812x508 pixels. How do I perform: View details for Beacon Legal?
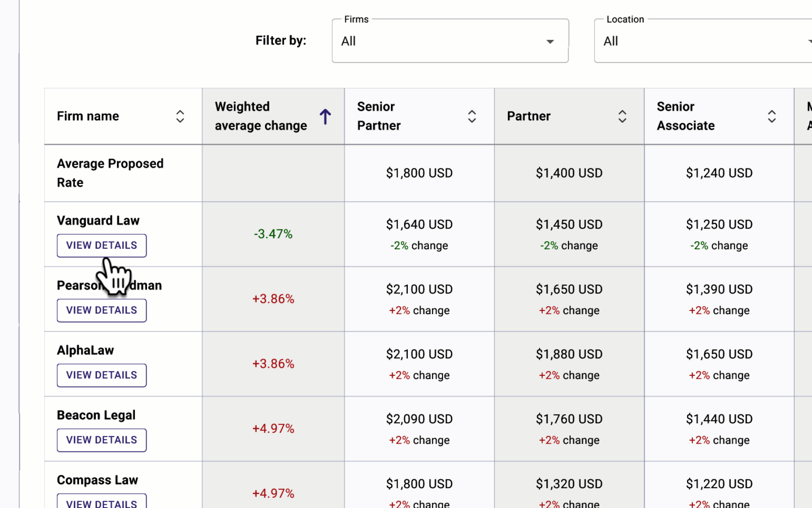[101, 440]
